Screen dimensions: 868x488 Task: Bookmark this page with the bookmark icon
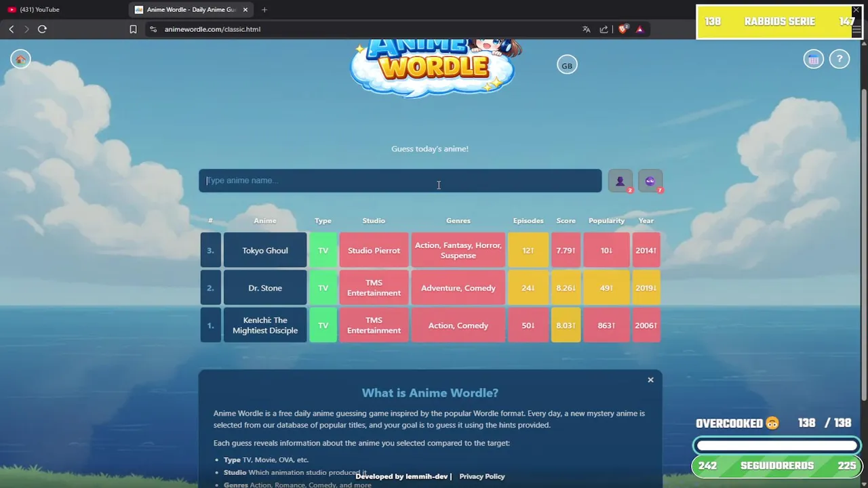(x=133, y=29)
